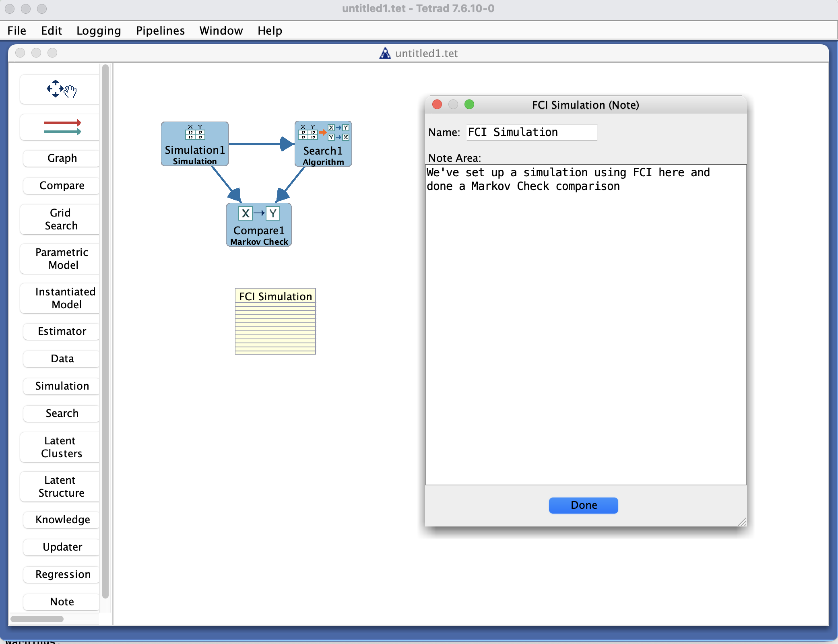Click inside the Note Area text box
Screen dimensions: 838x644
tap(586, 324)
